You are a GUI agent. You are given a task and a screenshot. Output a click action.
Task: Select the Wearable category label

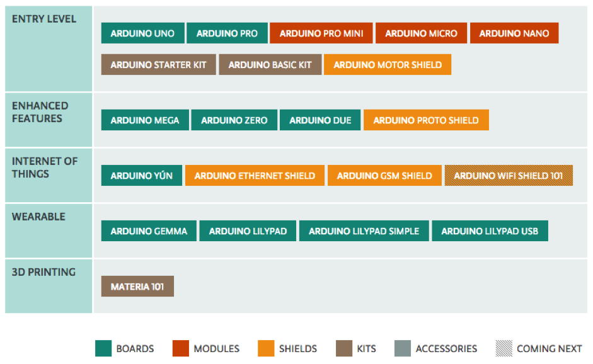click(x=38, y=217)
